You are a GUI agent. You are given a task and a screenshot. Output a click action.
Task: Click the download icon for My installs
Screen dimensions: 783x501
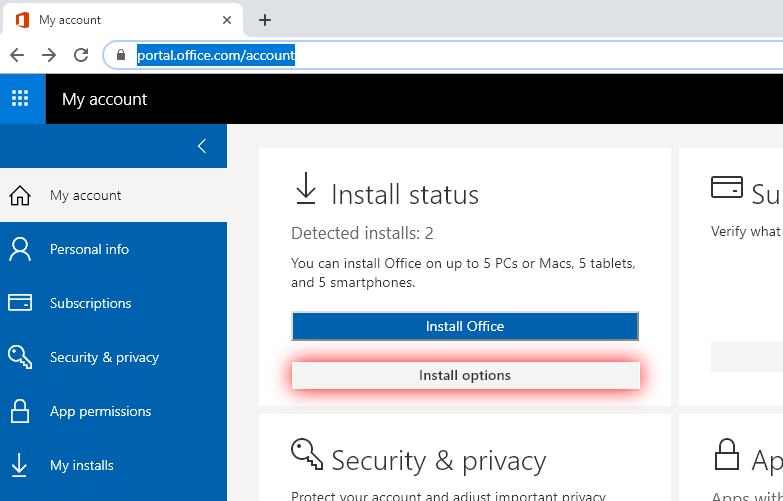[19, 465]
